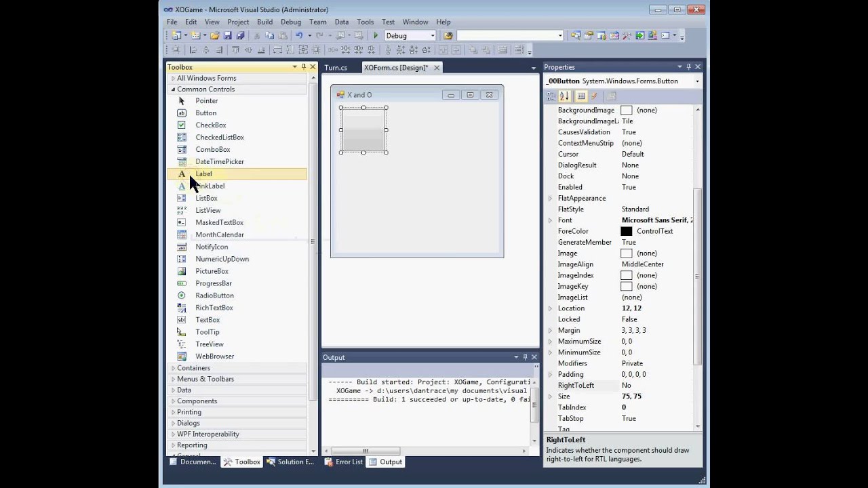Select the _00Button control on the form
Screen dimensions: 868x488
click(x=363, y=129)
